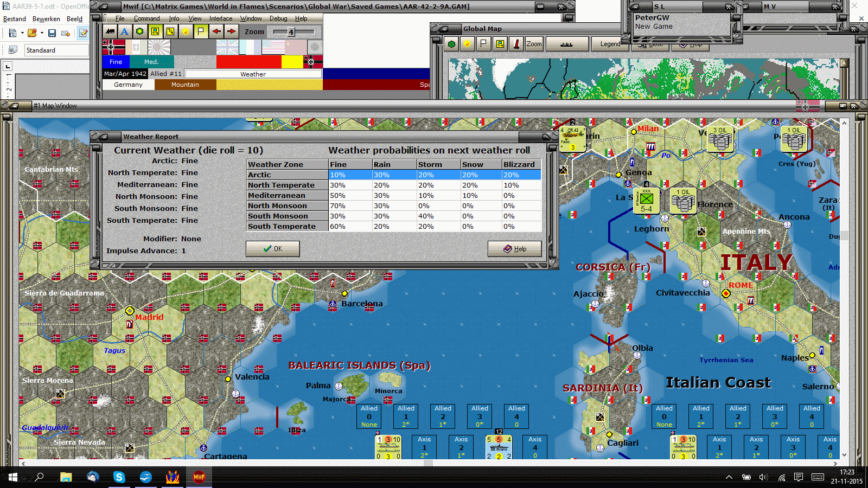
Task: Click the green hexagon icon in Global Map
Action: pos(451,44)
